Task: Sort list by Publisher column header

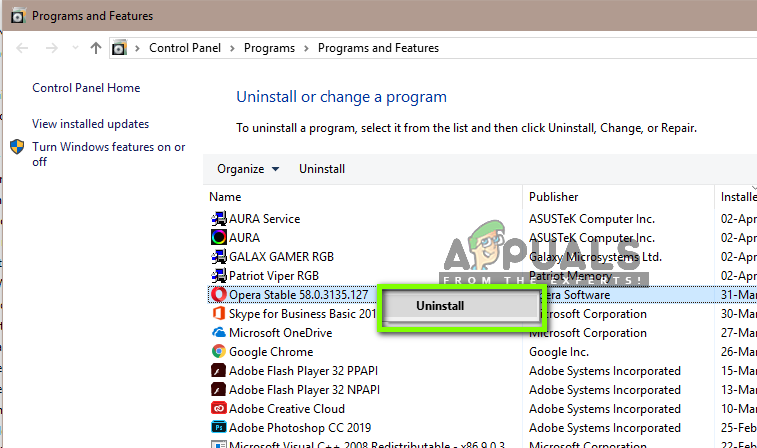Action: click(553, 197)
